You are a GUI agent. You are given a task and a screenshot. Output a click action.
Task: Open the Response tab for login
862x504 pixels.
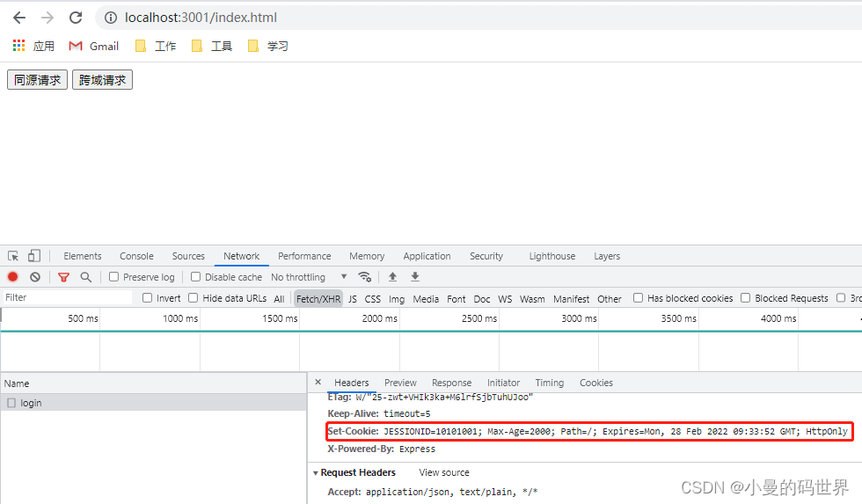coord(451,383)
